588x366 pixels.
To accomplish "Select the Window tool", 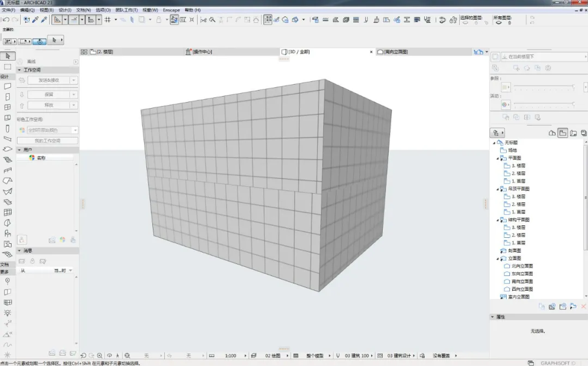I will pos(8,107).
